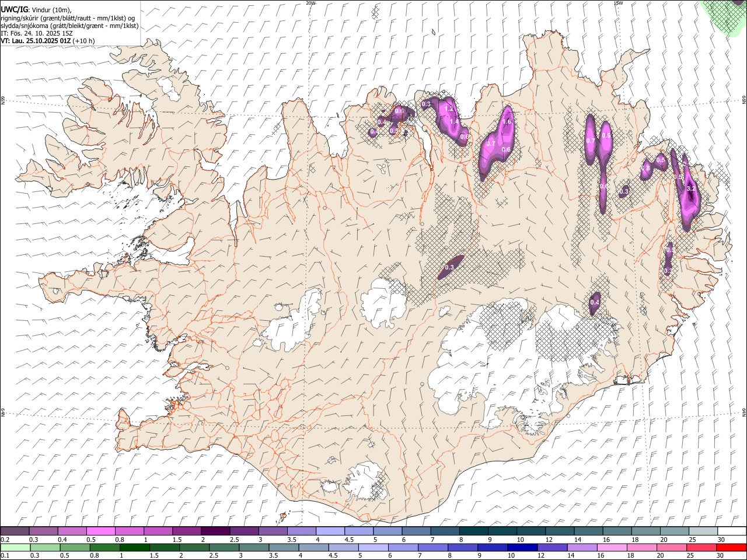Pick the rain legend swatch labeled 2
747x560 pixels.
194,547
